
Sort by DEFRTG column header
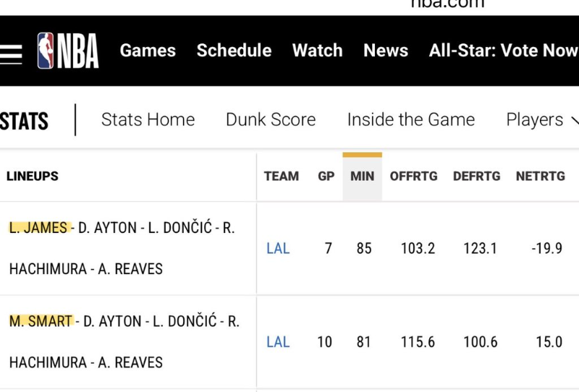click(x=477, y=176)
